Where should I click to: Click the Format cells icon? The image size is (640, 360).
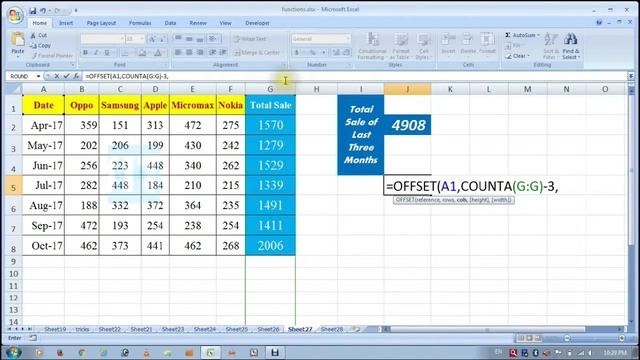pos(487,40)
